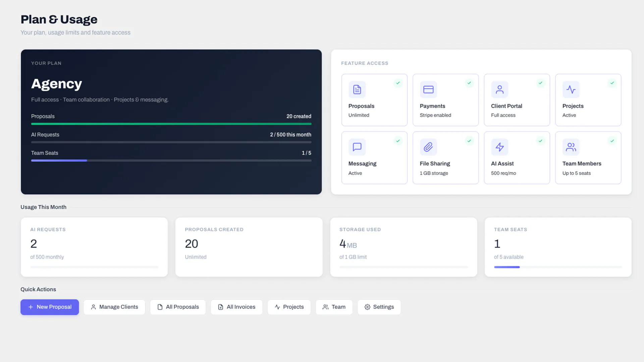Click gear icon in Settings quick action
The image size is (644, 362).
pyautogui.click(x=367, y=307)
